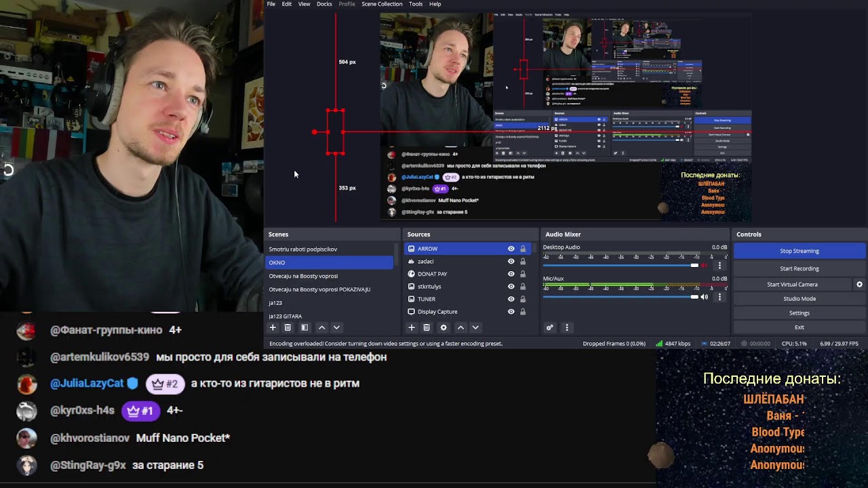Open Advanced Audio Properties gear in Audio Mixer
Viewport: 868px width, 488px height.
[x=550, y=327]
